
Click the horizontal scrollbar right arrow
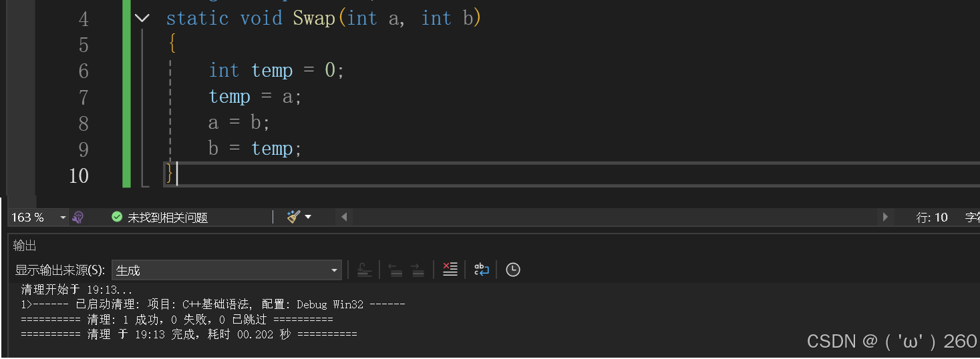[886, 217]
